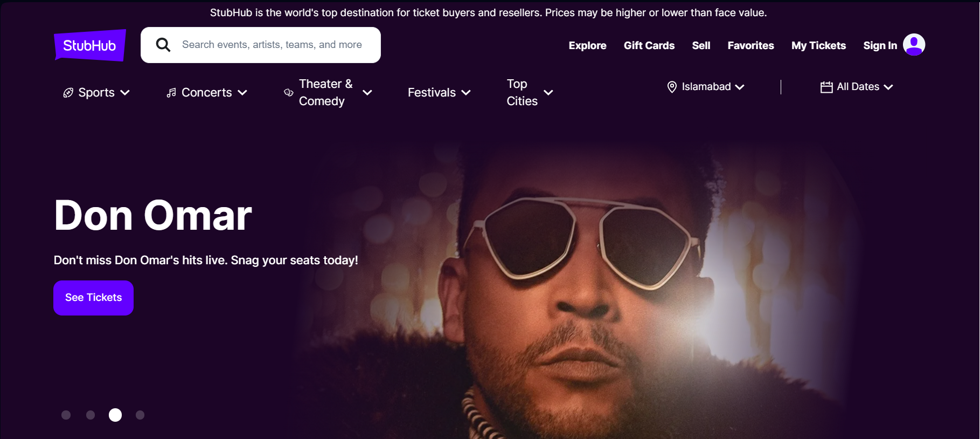980x439 pixels.
Task: Click the location pin icon
Action: pos(672,87)
